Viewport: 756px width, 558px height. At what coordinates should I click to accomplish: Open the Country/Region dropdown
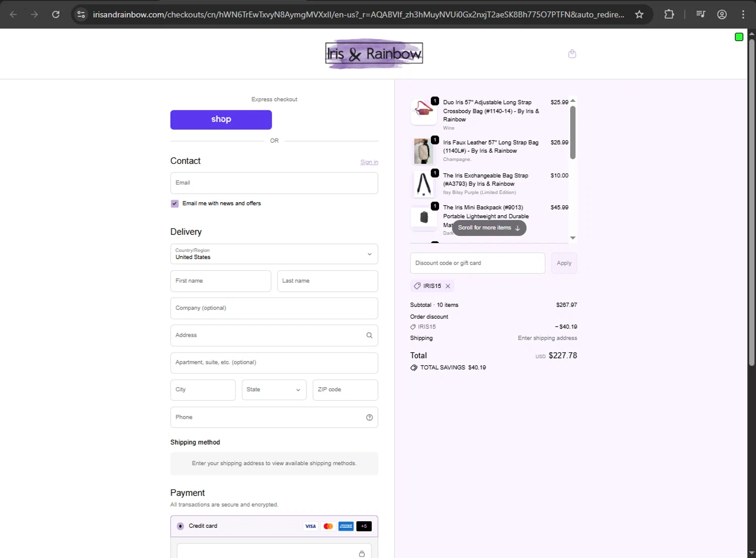click(274, 254)
